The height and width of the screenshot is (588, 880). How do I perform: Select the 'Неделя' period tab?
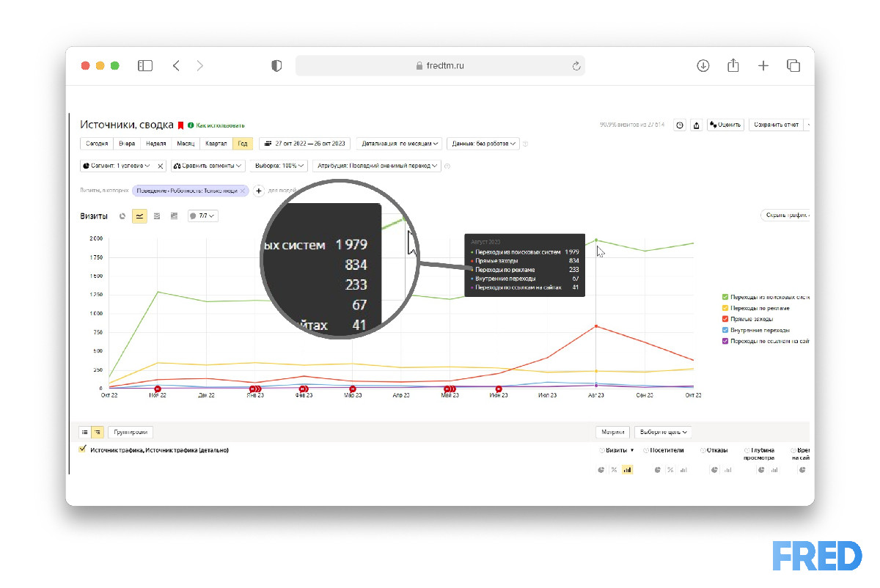coord(155,144)
